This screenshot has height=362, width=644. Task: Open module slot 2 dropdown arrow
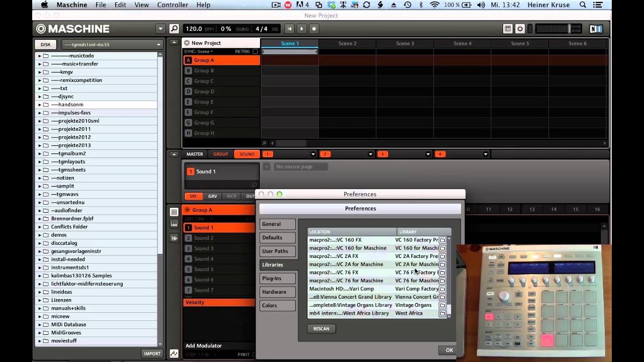pos(371,154)
